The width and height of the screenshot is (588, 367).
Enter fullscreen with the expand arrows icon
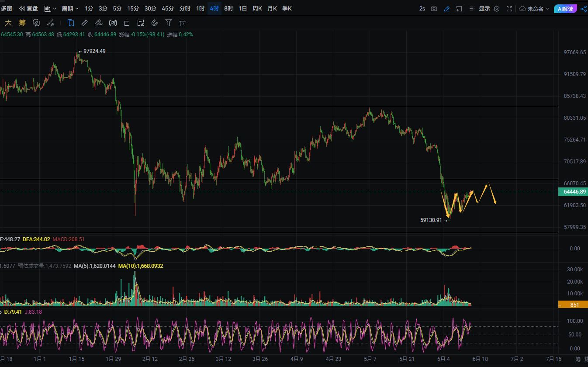(509, 8)
